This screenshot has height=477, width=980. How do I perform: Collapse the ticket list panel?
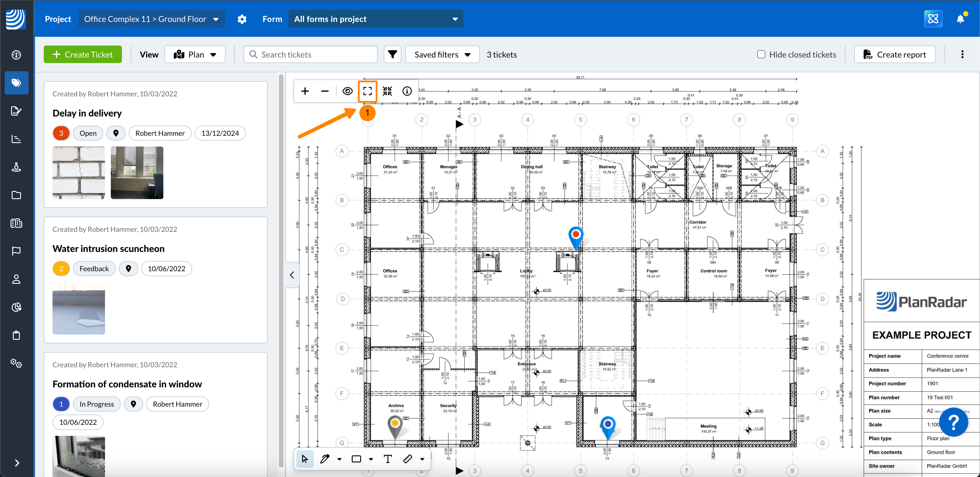click(x=292, y=275)
